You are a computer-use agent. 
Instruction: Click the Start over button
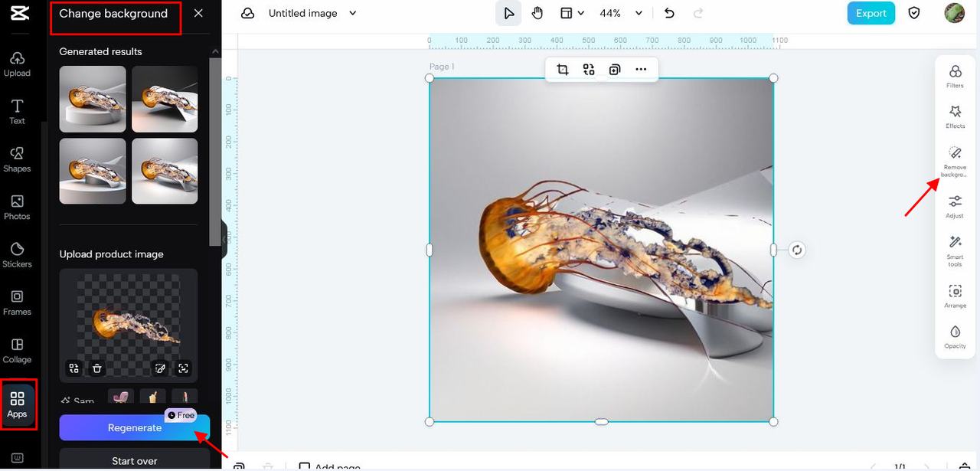[x=135, y=460]
